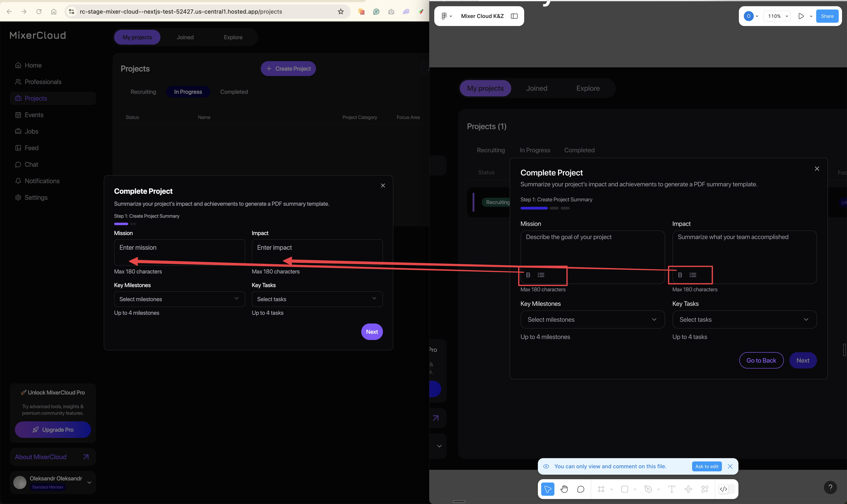The width and height of the screenshot is (847, 504).
Task: Click the Figma present play icon
Action: (801, 16)
